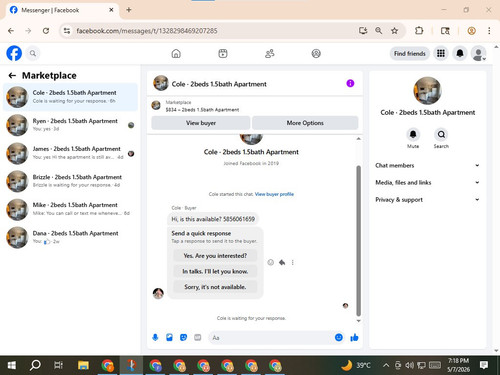Open the browser zoom magnifier icon
This screenshot has height=375, width=500.
(x=378, y=31)
